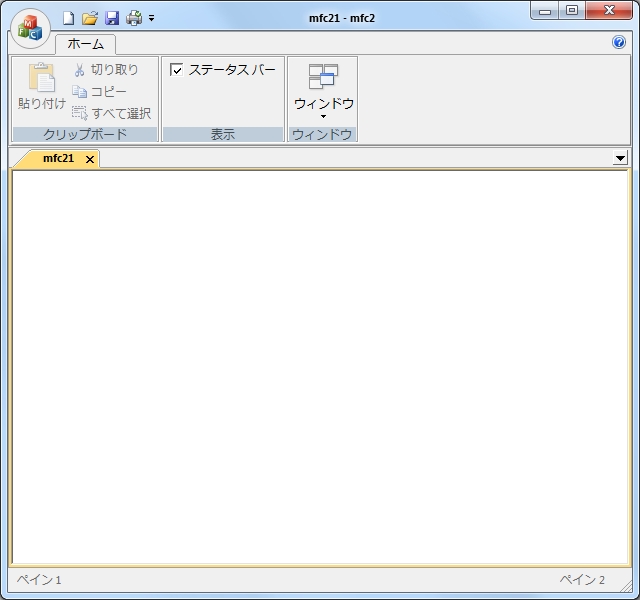Click the resize grip in the status bar corner
640x600 pixels.
coord(625,586)
